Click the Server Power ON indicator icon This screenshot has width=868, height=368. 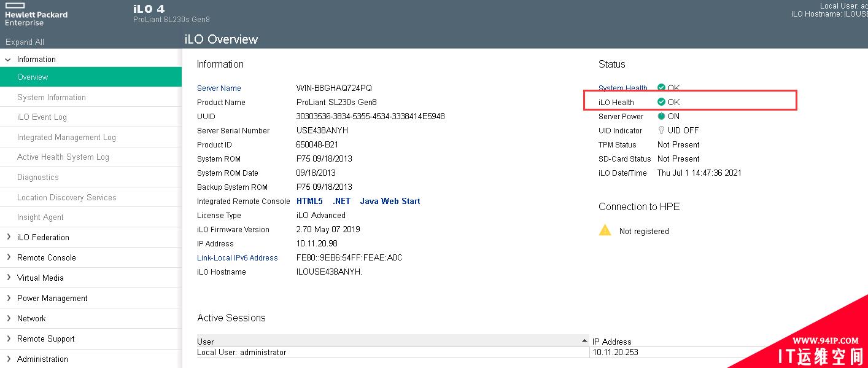(661, 116)
